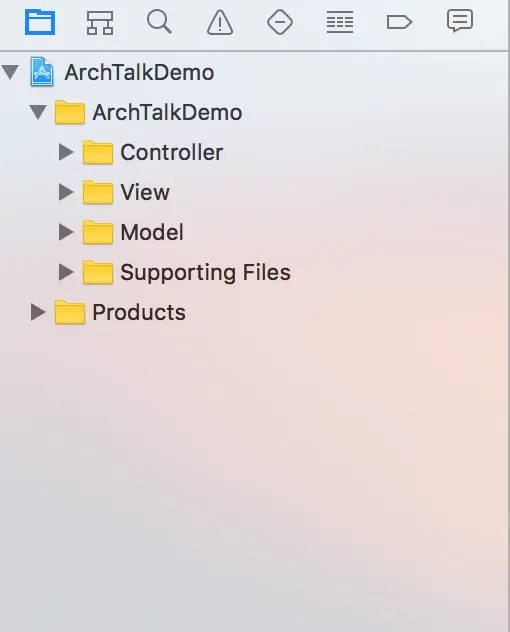Open the Issue navigator warning icon

point(220,22)
